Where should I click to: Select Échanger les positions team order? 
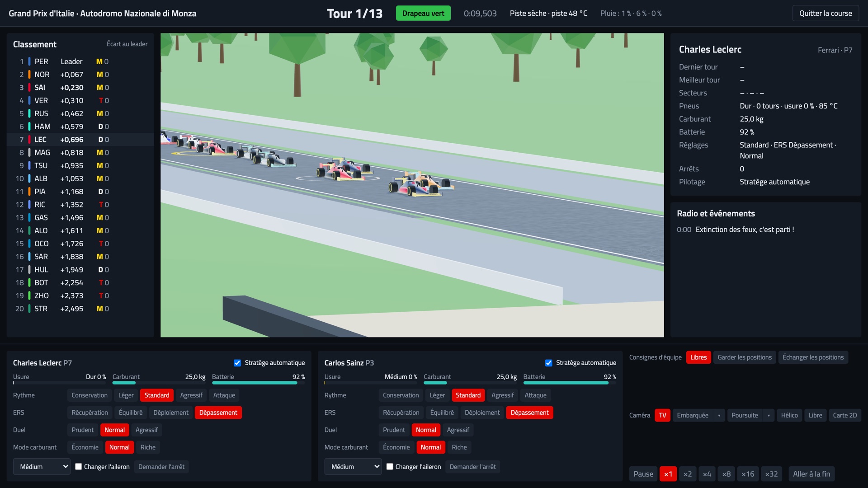coord(813,357)
